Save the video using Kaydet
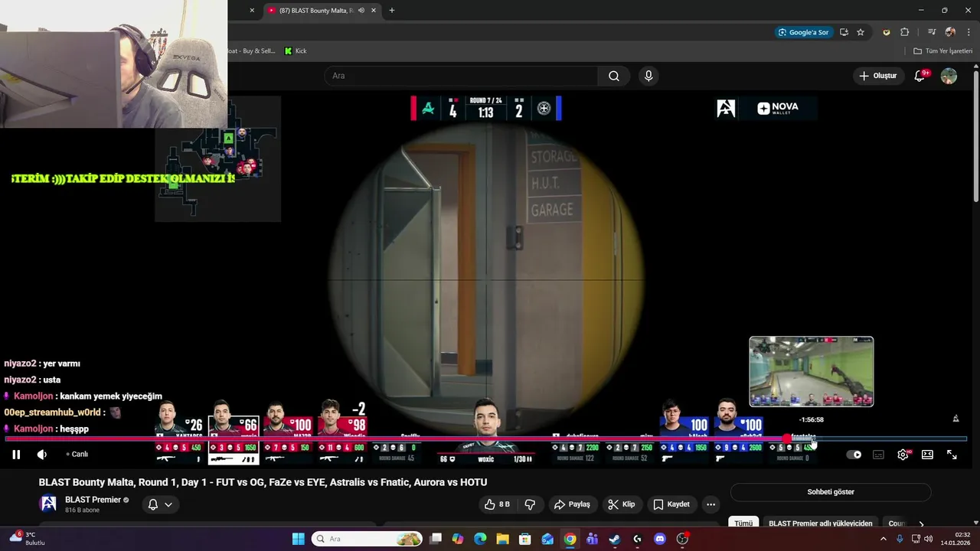The height and width of the screenshot is (551, 980). (x=671, y=504)
